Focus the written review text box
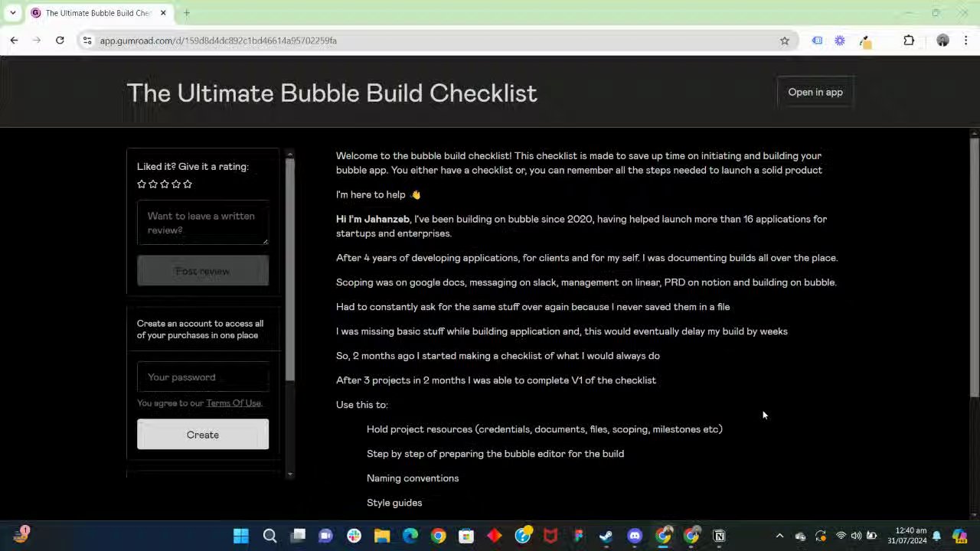Image resolution: width=980 pixels, height=551 pixels. [x=203, y=223]
